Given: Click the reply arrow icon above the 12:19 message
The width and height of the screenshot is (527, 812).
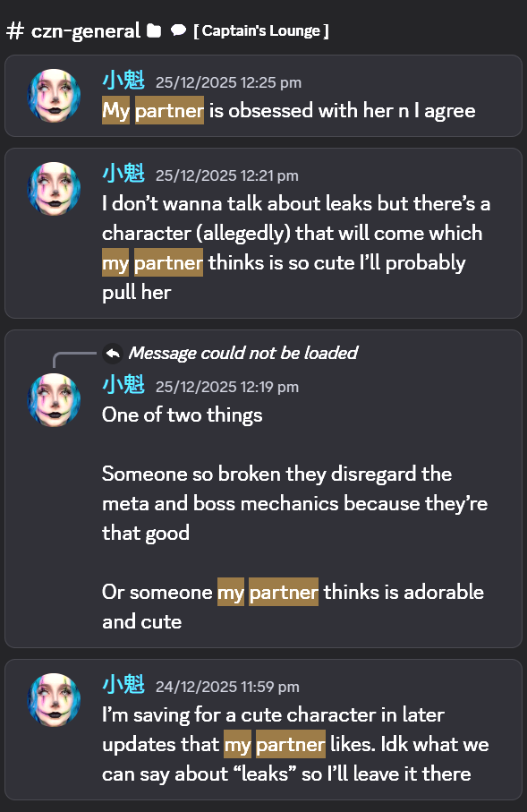Looking at the screenshot, I should tap(113, 354).
